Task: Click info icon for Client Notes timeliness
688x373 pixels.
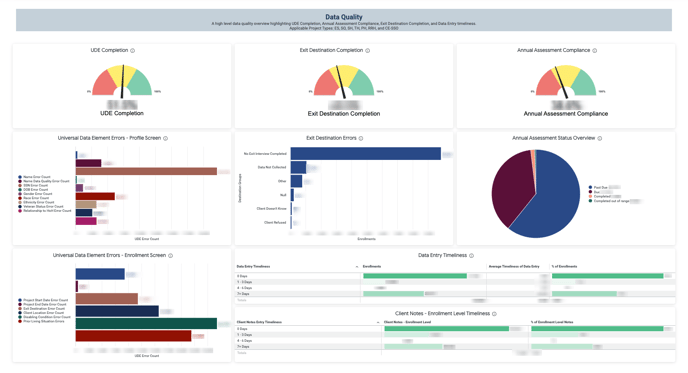Action: pyautogui.click(x=494, y=314)
